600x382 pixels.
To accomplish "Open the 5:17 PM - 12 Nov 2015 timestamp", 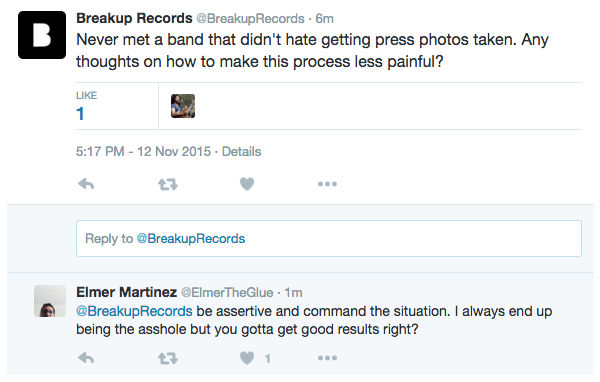I will pyautogui.click(x=143, y=152).
